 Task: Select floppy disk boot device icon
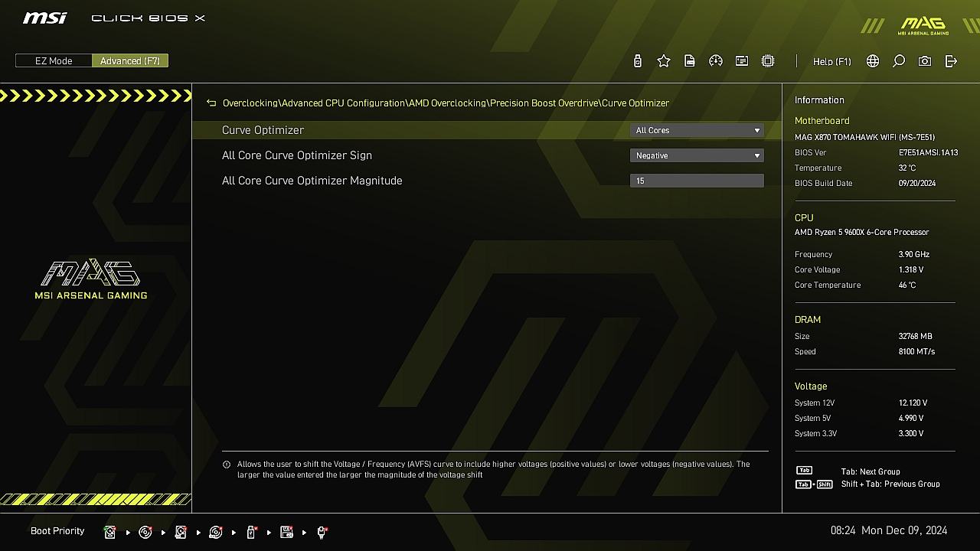click(286, 532)
